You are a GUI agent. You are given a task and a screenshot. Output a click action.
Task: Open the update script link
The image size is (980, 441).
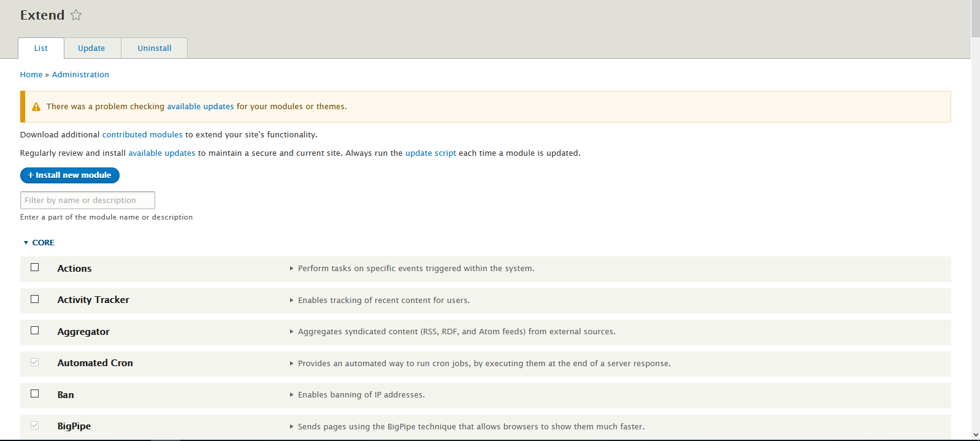(x=431, y=153)
